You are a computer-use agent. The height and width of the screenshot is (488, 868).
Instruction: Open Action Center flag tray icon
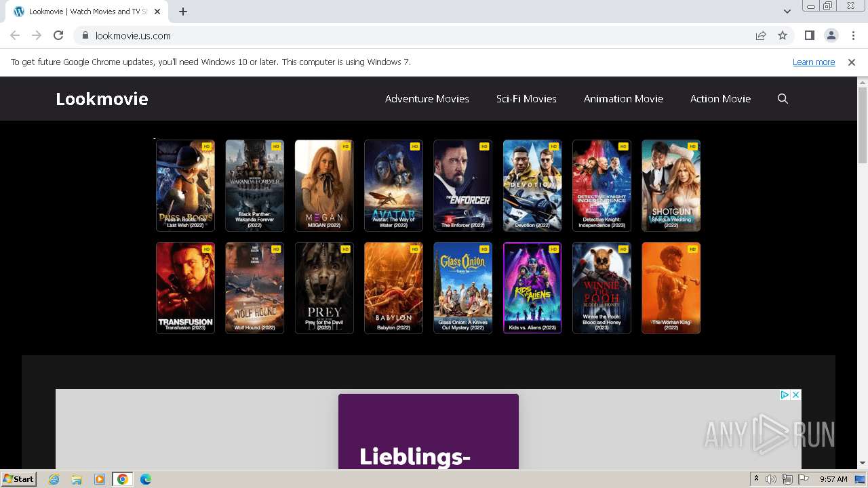[804, 479]
